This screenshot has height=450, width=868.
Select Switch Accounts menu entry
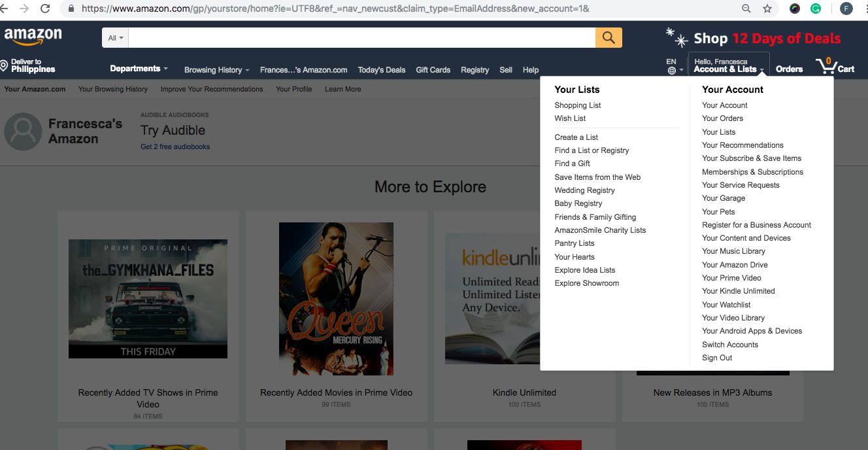coord(730,345)
